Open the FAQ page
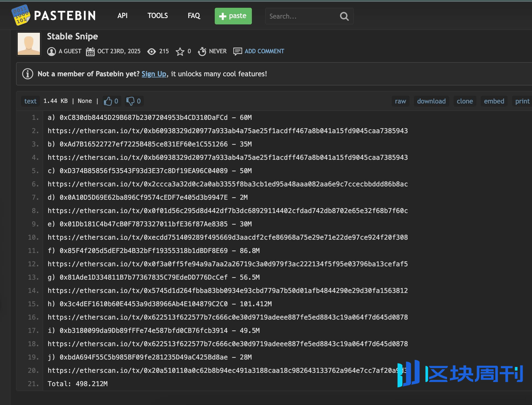 [194, 16]
